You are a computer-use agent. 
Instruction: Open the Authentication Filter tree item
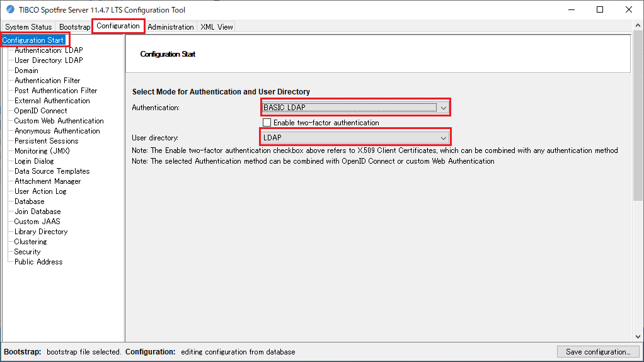[x=47, y=81]
